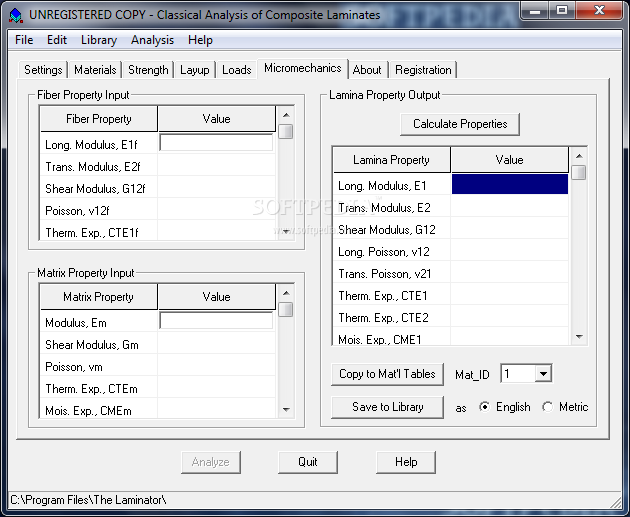The height and width of the screenshot is (517, 630).
Task: Click the status bar path 'C:\Program Files\The Laminator\'
Action: pyautogui.click(x=88, y=500)
